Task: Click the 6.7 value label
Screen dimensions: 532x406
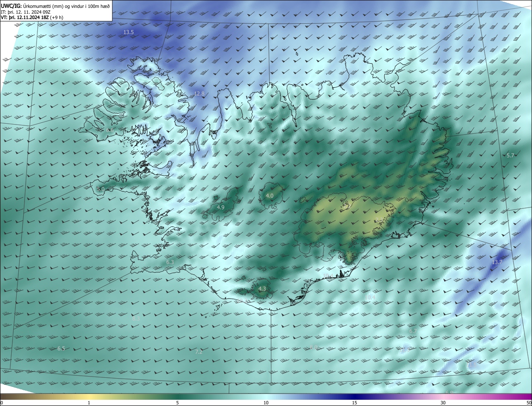Action: (413, 331)
